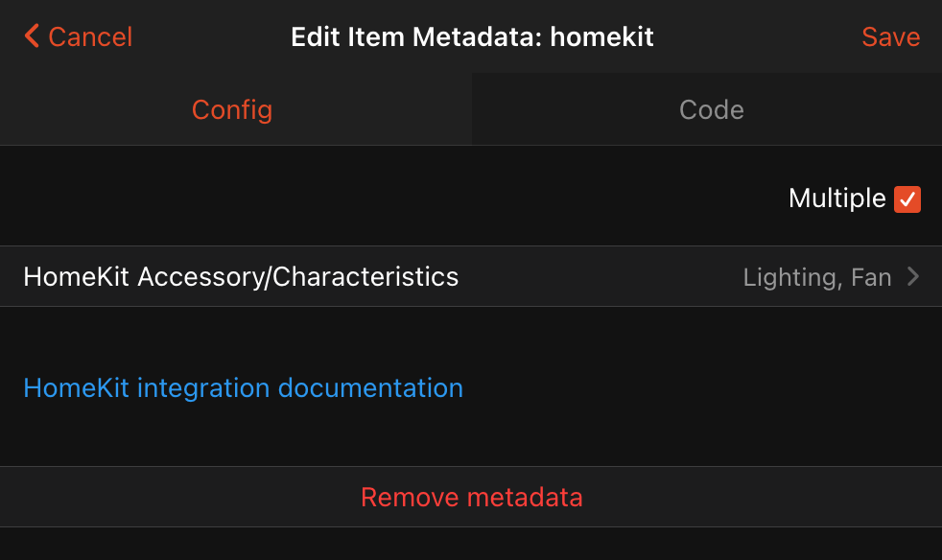Switch to the Code tab
Viewport: 942px width, 560px height.
(x=710, y=109)
